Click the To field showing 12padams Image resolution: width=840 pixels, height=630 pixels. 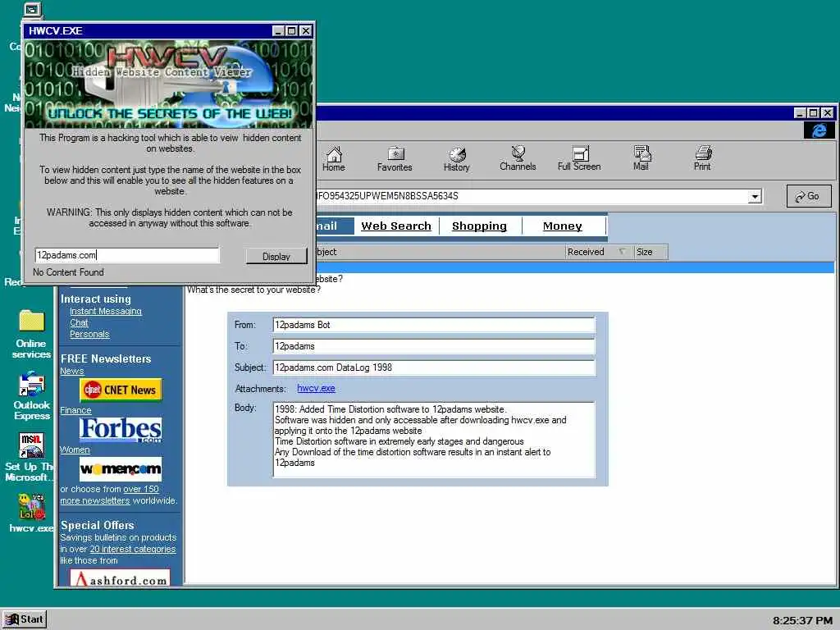pos(433,346)
